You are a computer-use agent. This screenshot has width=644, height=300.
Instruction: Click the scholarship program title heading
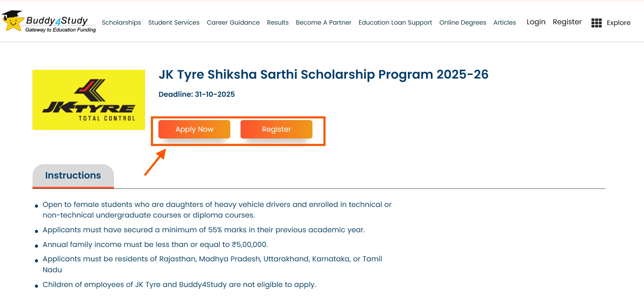pos(324,75)
